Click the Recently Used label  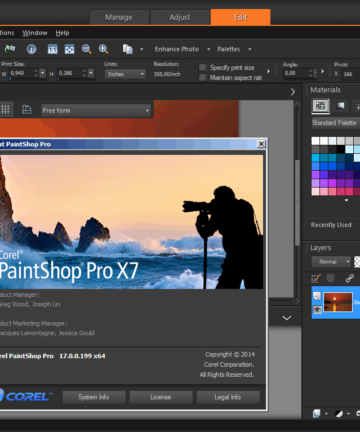(x=331, y=225)
